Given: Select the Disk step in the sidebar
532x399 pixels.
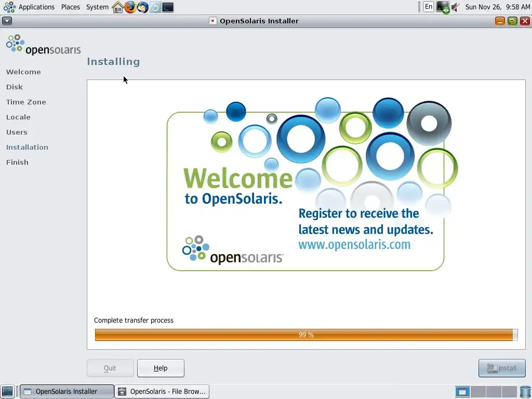Looking at the screenshot, I should tap(15, 87).
